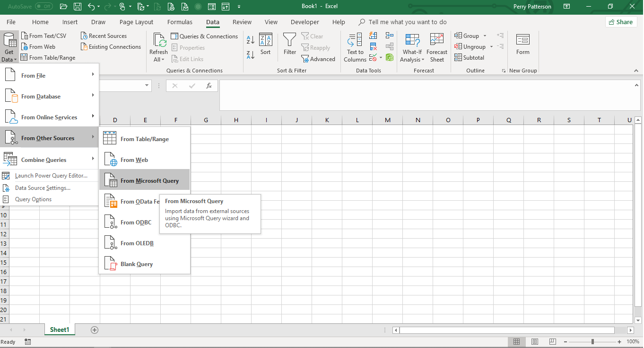Viewport: 644px width, 348px height.
Task: Choose From Microsoft Query
Action: click(x=145, y=180)
